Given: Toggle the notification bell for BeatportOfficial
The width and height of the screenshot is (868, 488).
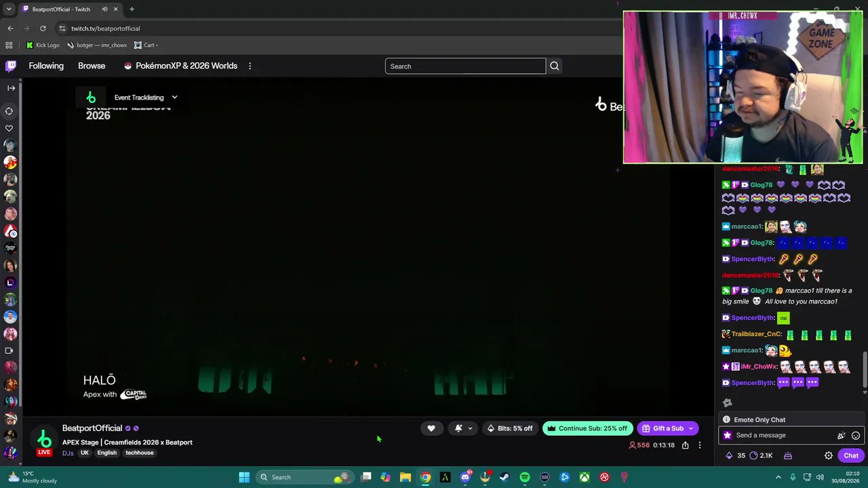Looking at the screenshot, I should coord(458,428).
